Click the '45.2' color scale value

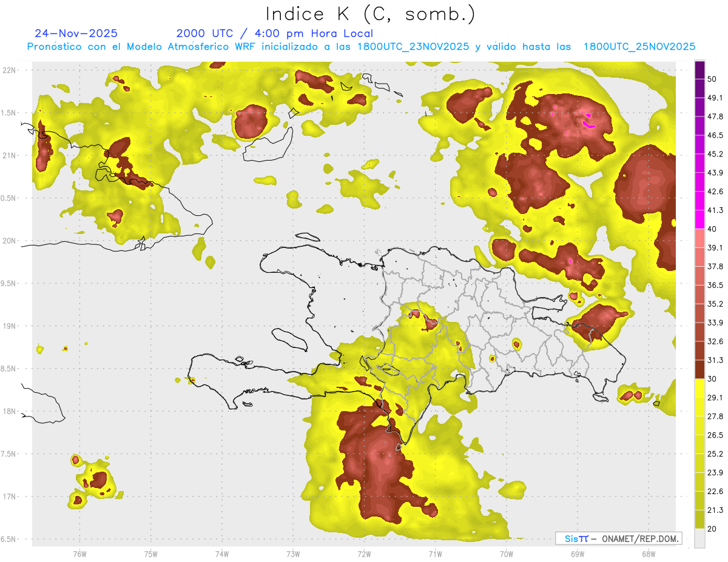pyautogui.click(x=715, y=154)
